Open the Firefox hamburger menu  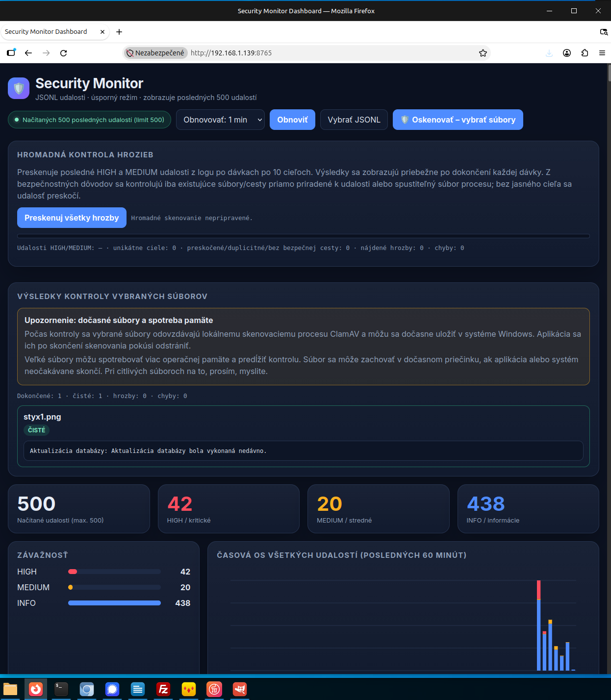coord(602,53)
